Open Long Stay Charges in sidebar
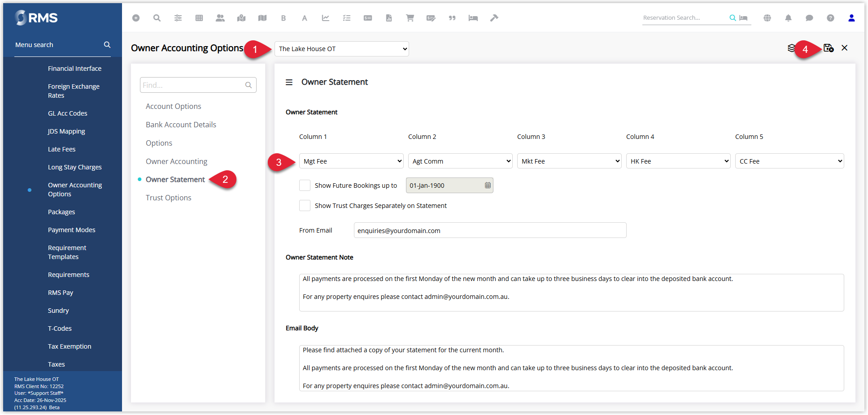The image size is (868, 415). point(74,167)
